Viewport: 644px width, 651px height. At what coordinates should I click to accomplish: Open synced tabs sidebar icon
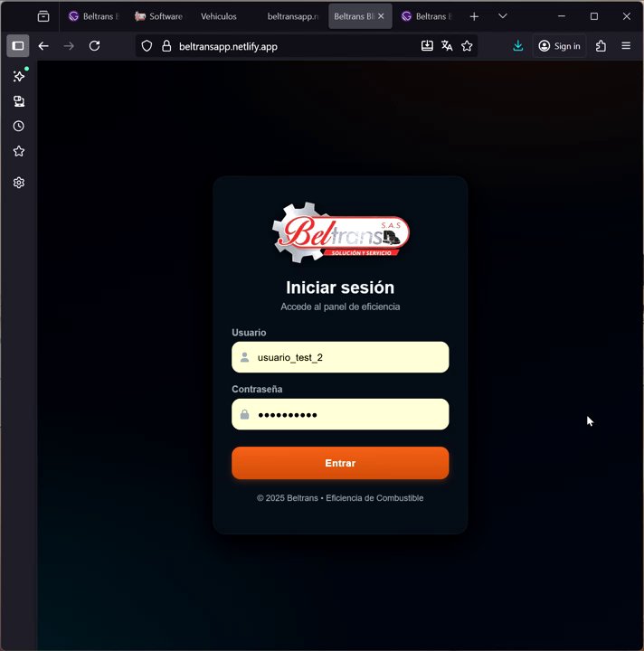19,101
